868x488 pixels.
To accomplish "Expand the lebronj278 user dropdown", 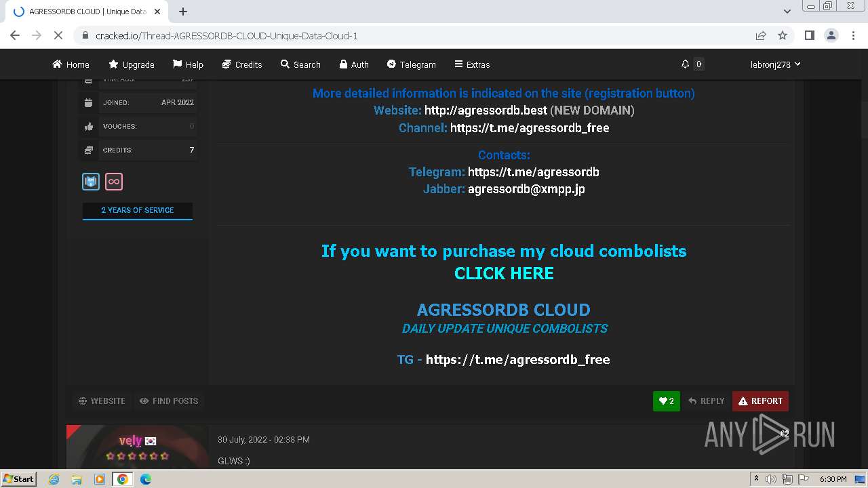I will click(x=775, y=64).
